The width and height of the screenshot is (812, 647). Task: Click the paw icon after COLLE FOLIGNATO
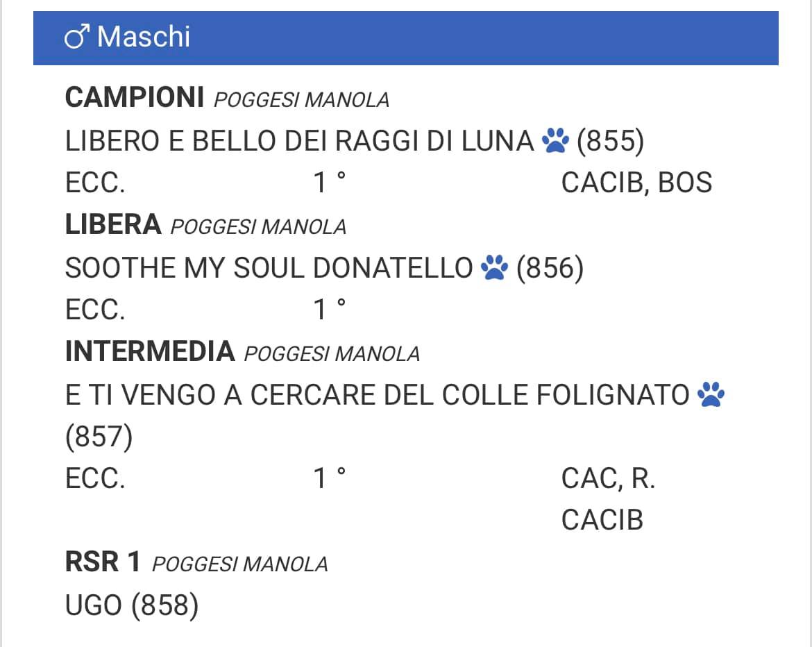click(x=711, y=395)
